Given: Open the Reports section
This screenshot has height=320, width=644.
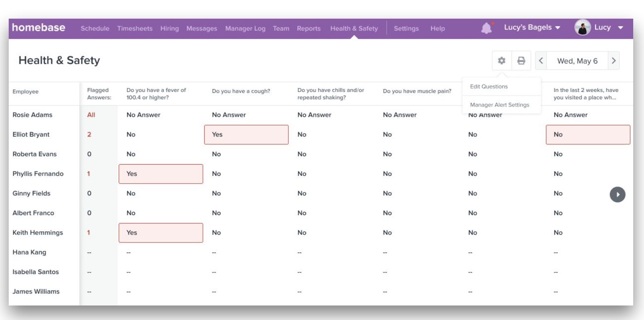Looking at the screenshot, I should coord(309,29).
